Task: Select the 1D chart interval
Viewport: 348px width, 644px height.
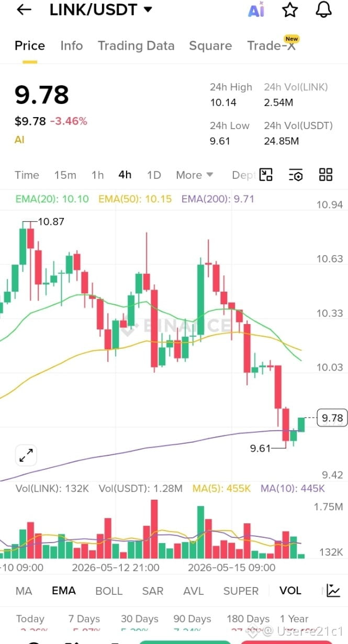Action: coord(154,175)
